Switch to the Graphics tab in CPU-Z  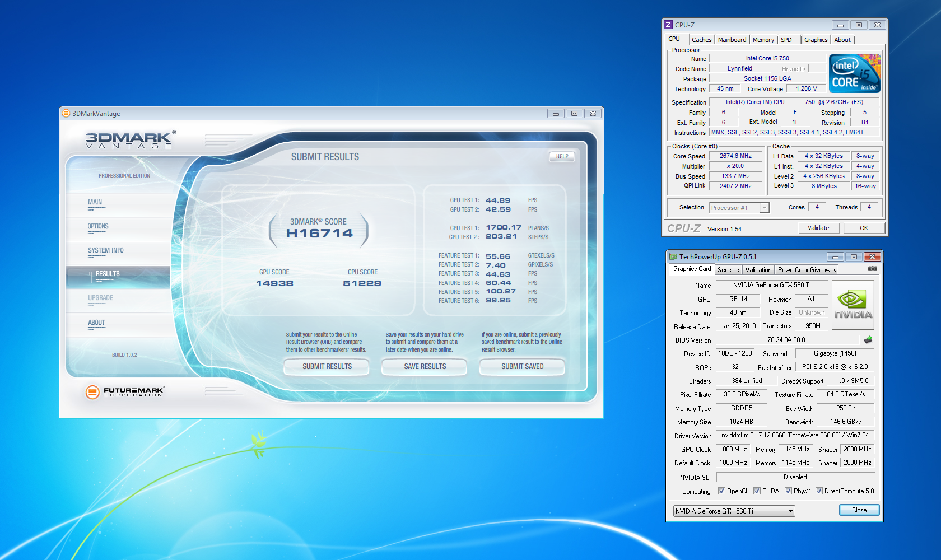point(816,40)
